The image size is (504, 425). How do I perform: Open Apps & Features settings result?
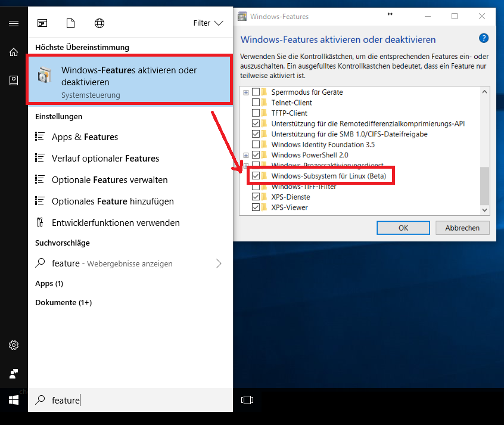pos(85,137)
